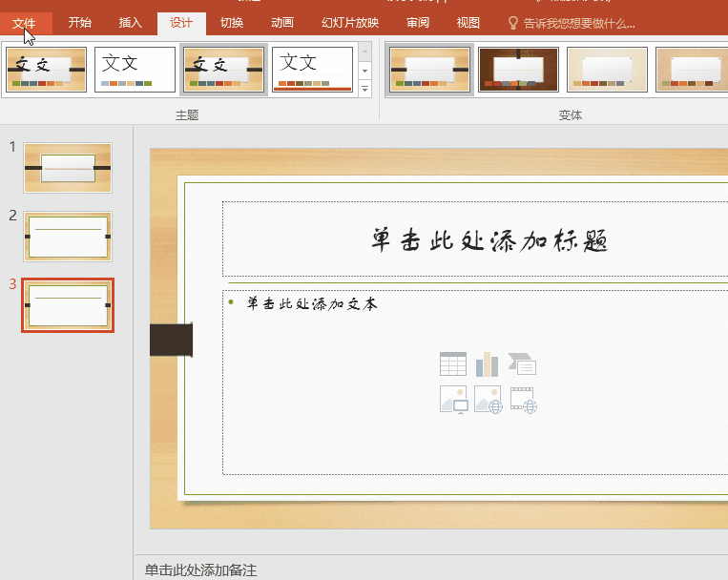Viewport: 728px width, 580px height.
Task: Apply the dark brown wood variant
Action: (518, 70)
